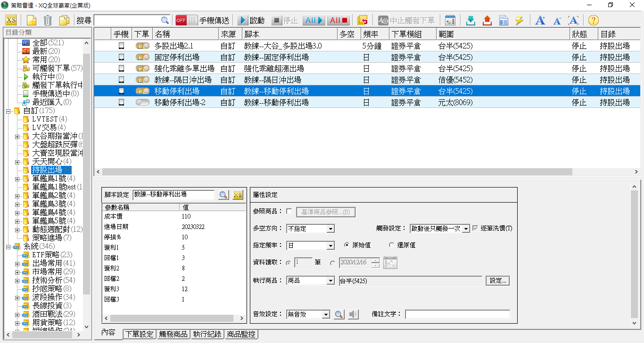
Task: Expand the 系統 tree node
Action: click(8, 246)
